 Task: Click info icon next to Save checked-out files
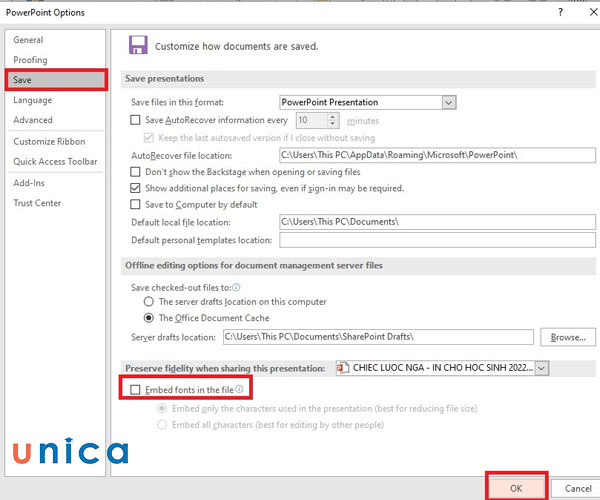click(x=236, y=287)
